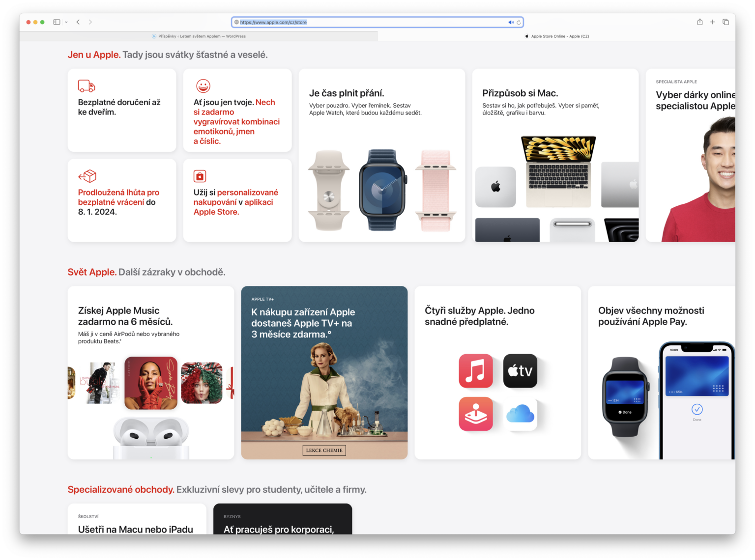Open the Byznys 'Ať pracuješ pro korporaci' card
Viewport: 755px width, 560px height.
283,519
